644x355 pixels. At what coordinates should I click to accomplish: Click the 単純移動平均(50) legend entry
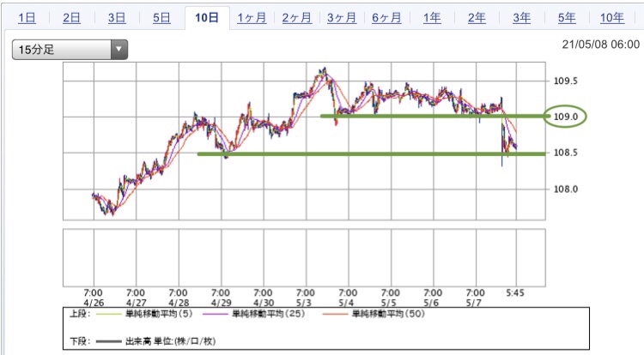pos(388,314)
